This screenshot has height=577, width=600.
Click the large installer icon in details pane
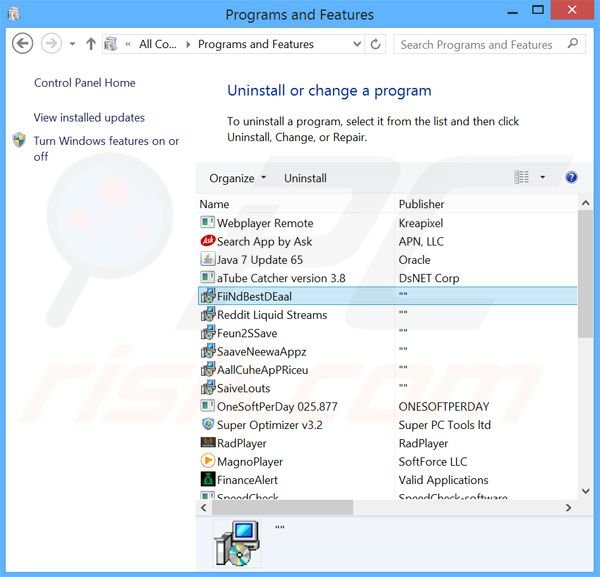tap(237, 544)
